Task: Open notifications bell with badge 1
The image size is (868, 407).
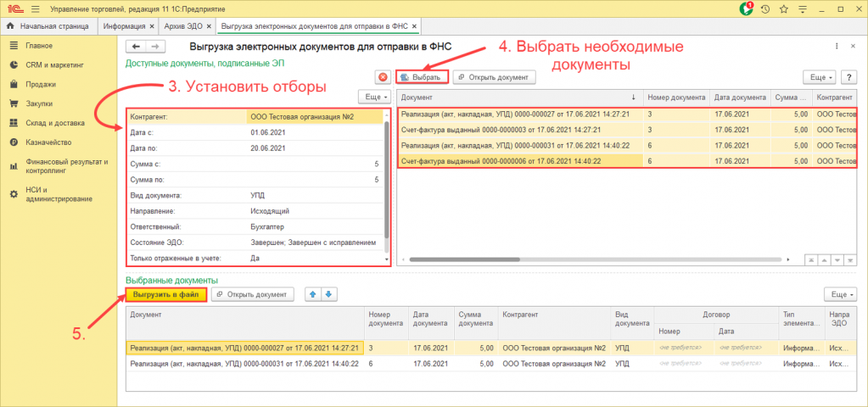Action: point(745,8)
